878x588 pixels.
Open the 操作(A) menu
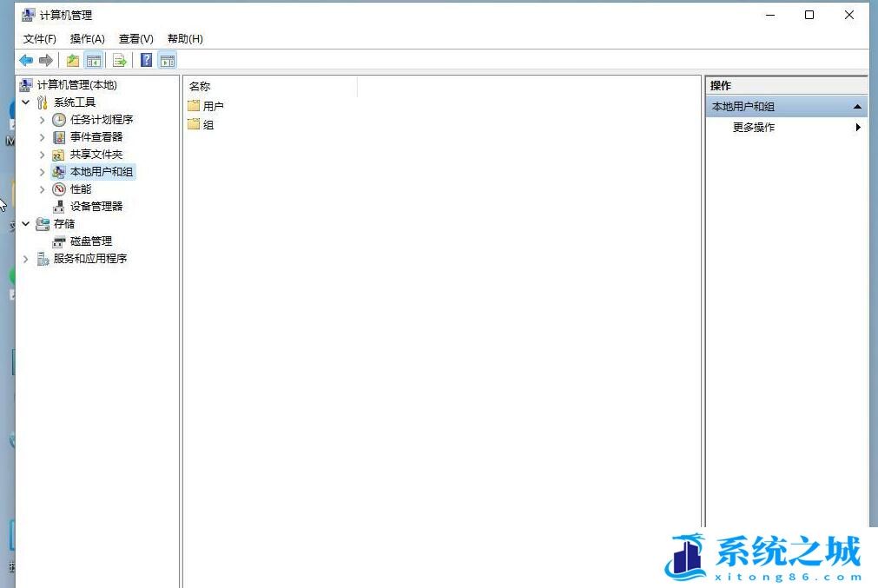point(87,39)
